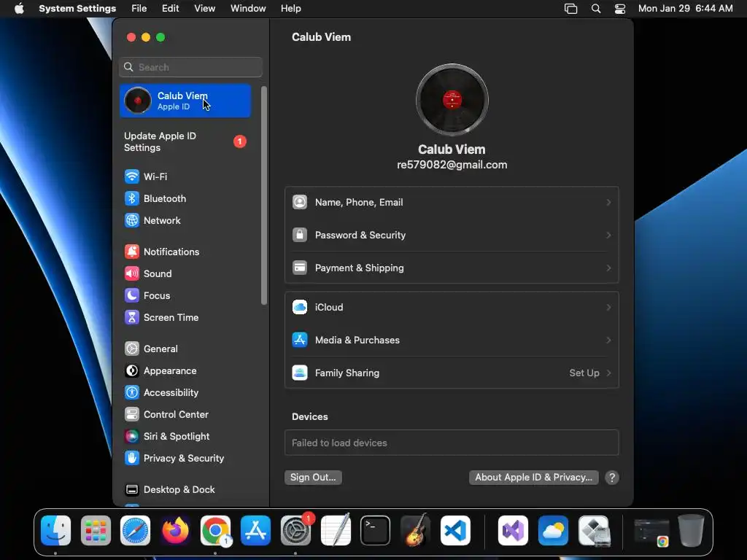Select Control Center icon in sidebar

coord(132,415)
